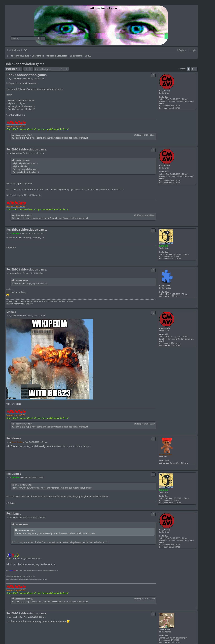Open the Wikipedians breadcrumb

76,56
